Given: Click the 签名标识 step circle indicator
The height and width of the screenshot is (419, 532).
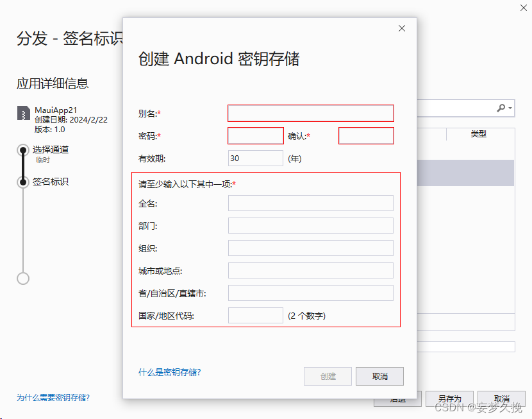Looking at the screenshot, I should click(x=23, y=182).
